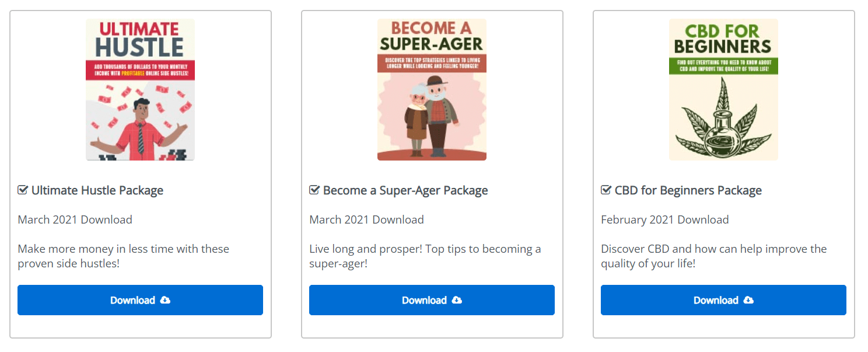868x352 pixels.
Task: Click "March 2021 Download" under Ultimate Hustle
Action: pyautogui.click(x=75, y=219)
